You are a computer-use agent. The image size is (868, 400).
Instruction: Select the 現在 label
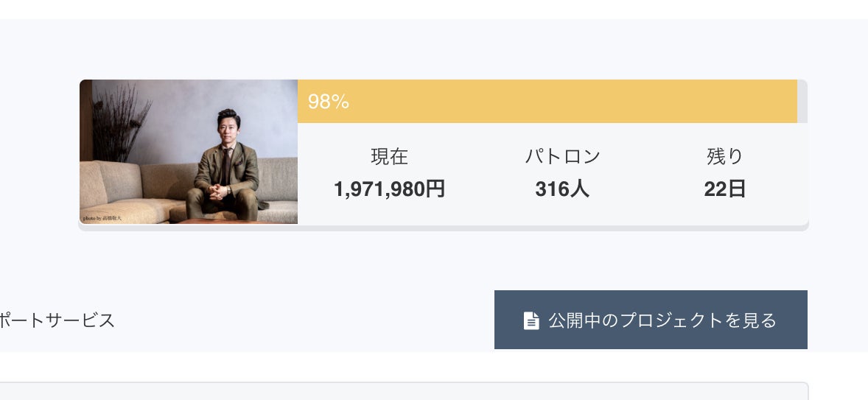pyautogui.click(x=389, y=156)
